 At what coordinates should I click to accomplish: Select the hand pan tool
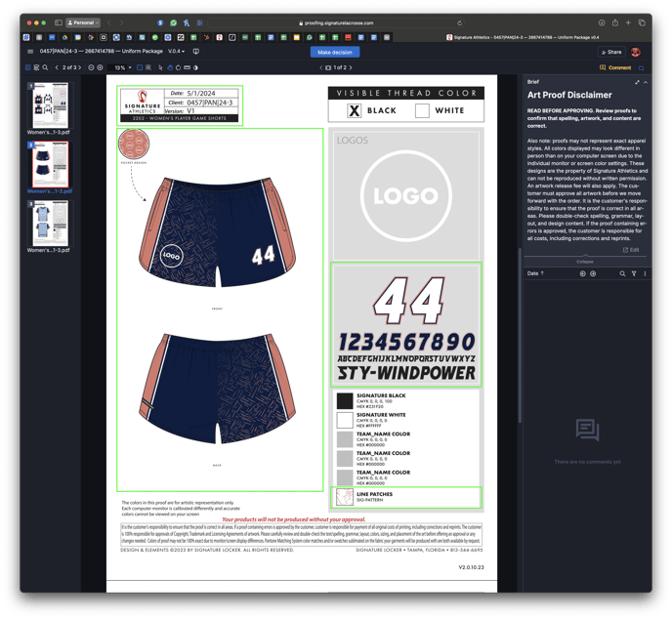point(172,68)
